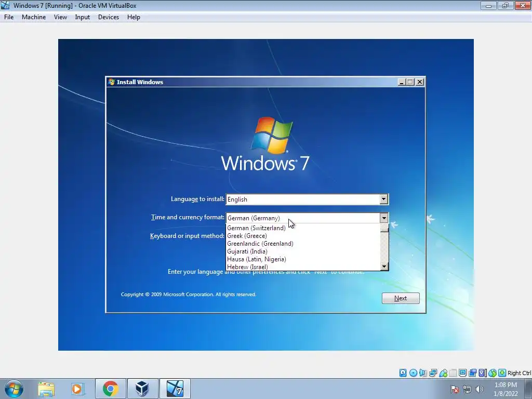Image resolution: width=532 pixels, height=399 pixels.
Task: Click the keyboard capture green arrow icon
Action: (502, 373)
